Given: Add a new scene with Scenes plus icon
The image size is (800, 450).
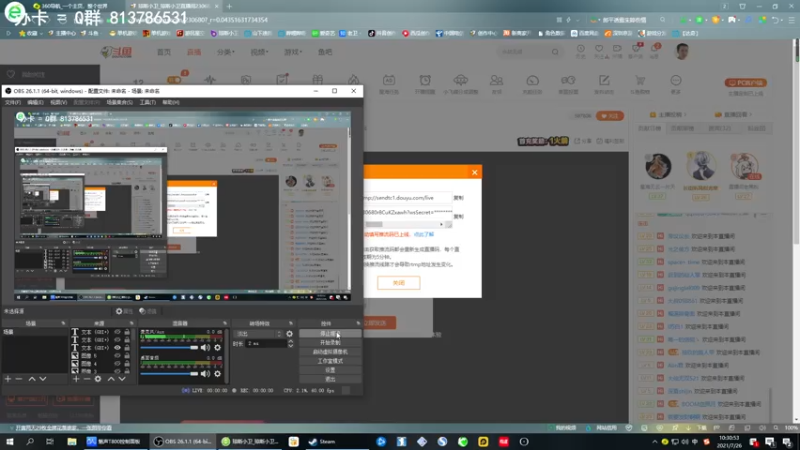Looking at the screenshot, I should pos(8,379).
